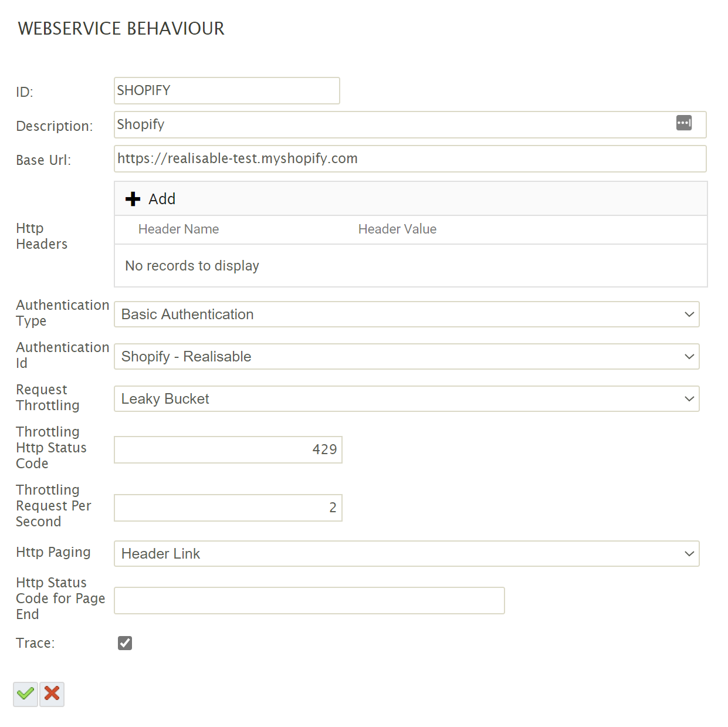Click the empty Http Status Code for Page End field

pyautogui.click(x=309, y=601)
